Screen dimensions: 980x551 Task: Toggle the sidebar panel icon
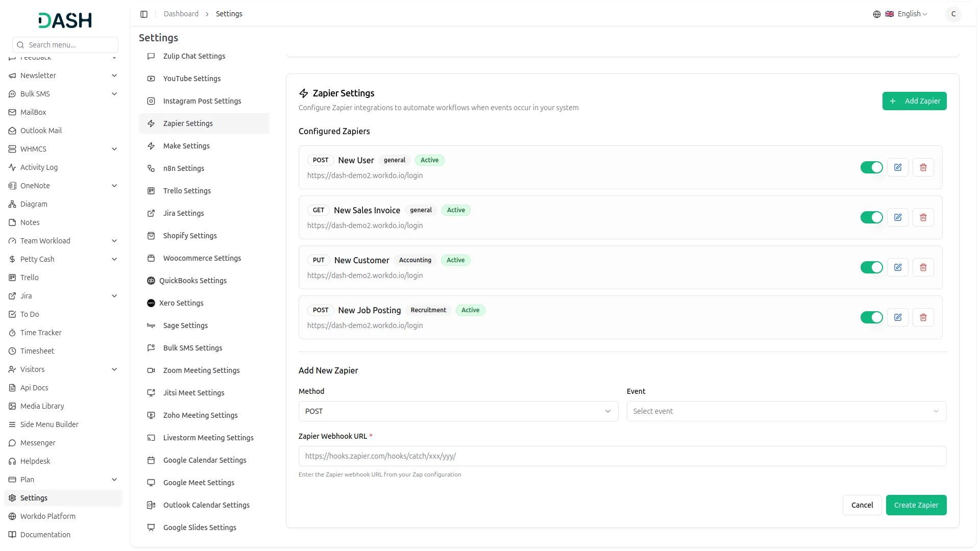(144, 14)
